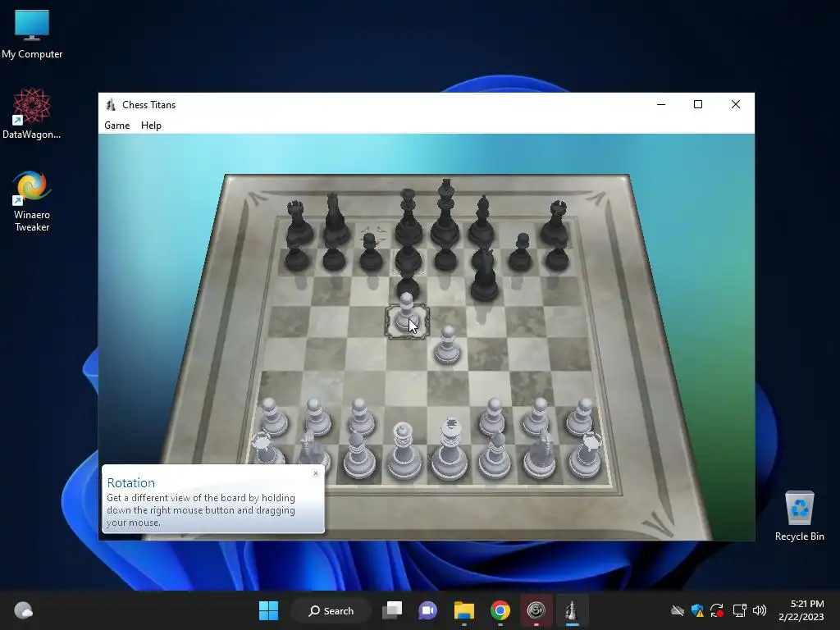Select the white pawn on f2
The width and height of the screenshot is (840, 630).
(492, 416)
